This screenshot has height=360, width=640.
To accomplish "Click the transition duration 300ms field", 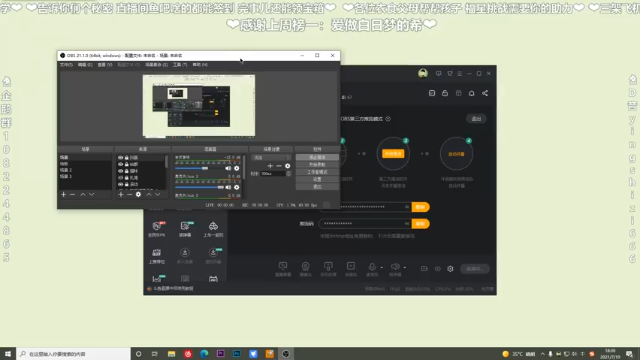I will pos(273,173).
